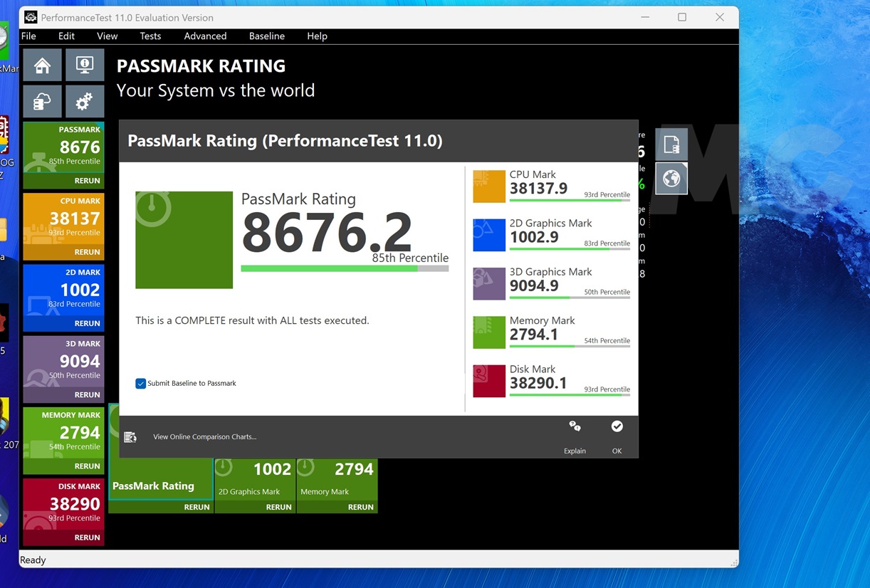870x588 pixels.
Task: Click the Explain icon in dialog
Action: 575,427
